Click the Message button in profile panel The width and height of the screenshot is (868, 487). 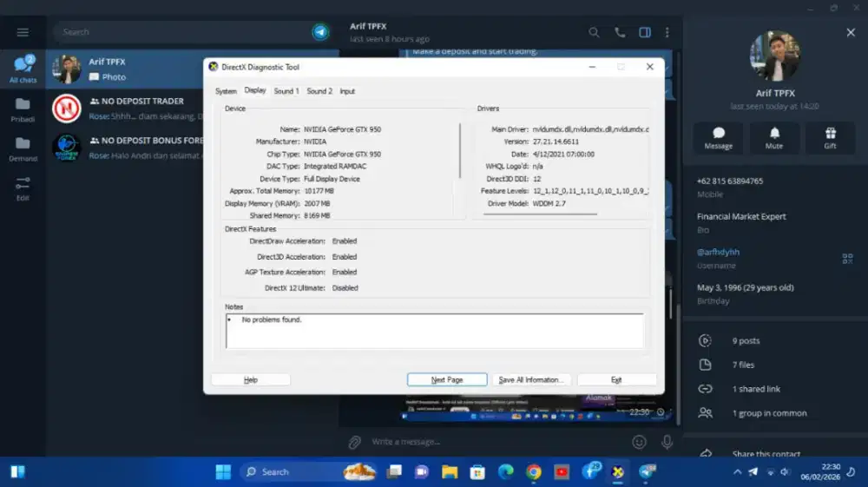(x=718, y=138)
